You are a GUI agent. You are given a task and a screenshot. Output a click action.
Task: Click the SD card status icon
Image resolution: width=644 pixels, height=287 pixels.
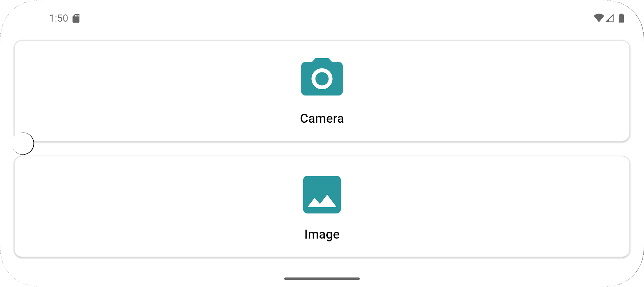(x=76, y=18)
